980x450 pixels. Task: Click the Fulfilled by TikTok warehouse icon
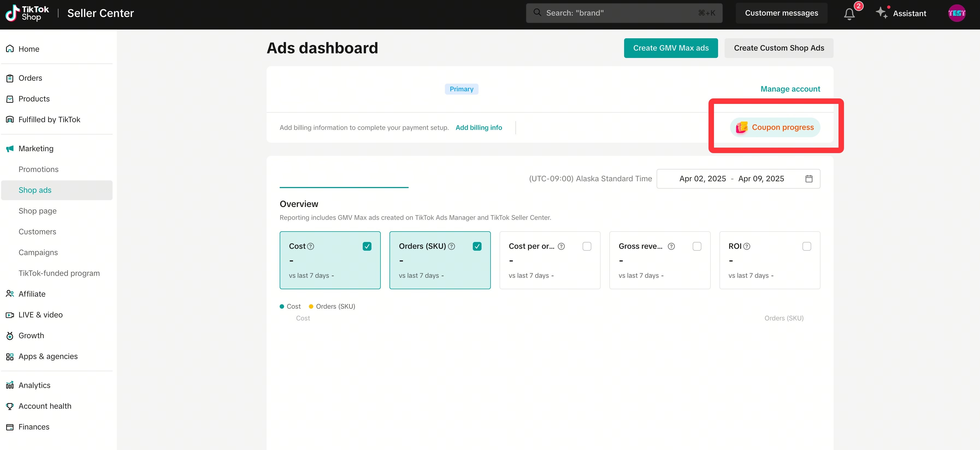[10, 119]
